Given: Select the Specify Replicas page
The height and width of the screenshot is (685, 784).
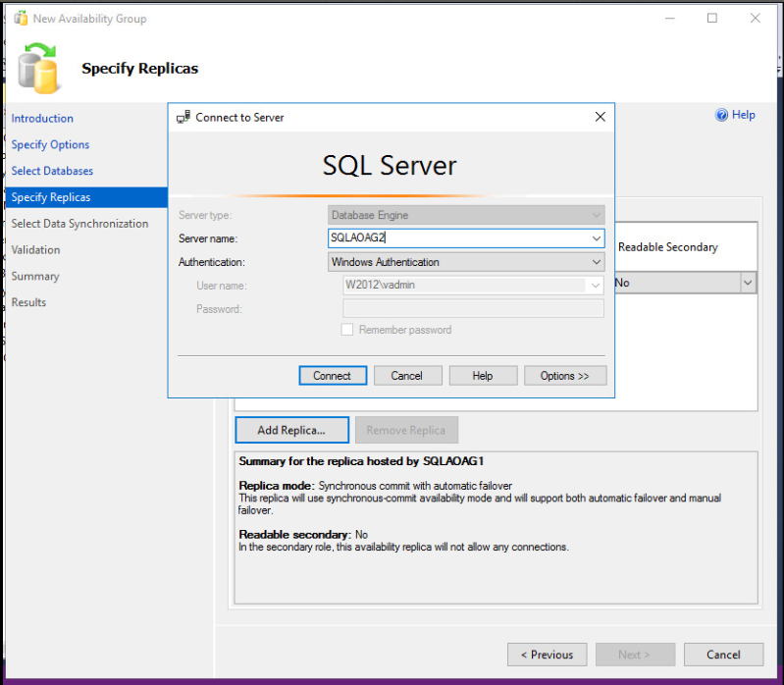Looking at the screenshot, I should 86,197.
